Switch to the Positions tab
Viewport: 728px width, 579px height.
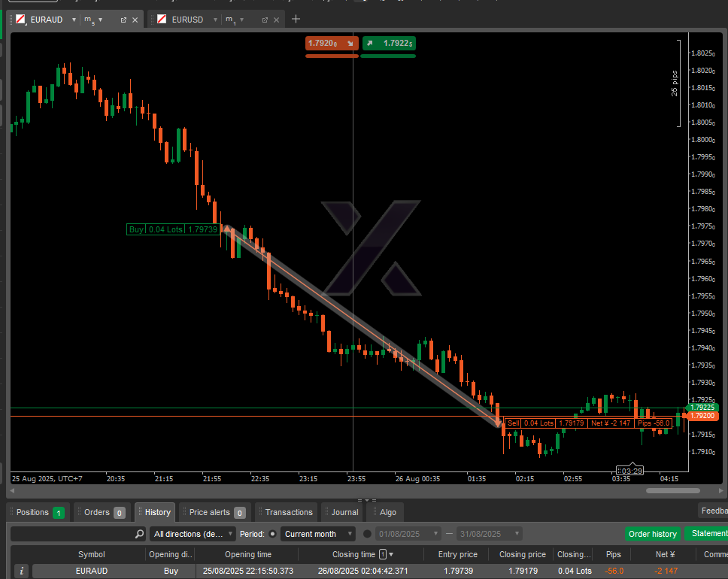(39, 512)
